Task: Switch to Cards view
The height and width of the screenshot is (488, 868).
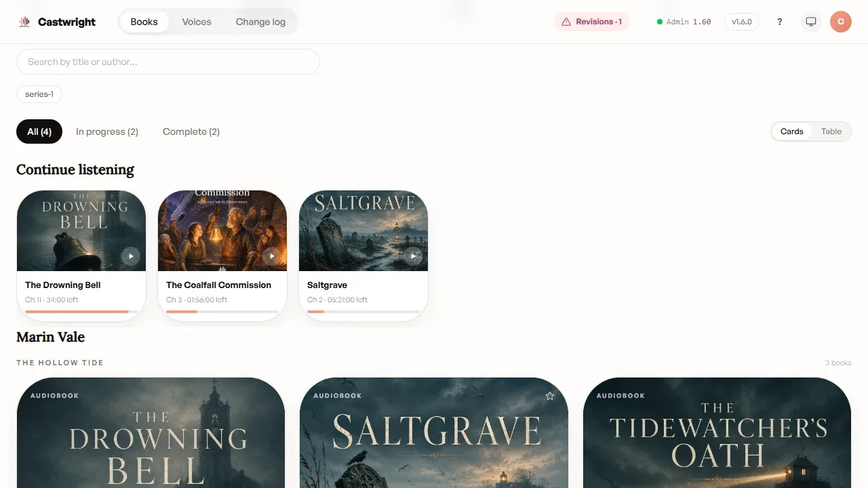Action: (x=791, y=131)
